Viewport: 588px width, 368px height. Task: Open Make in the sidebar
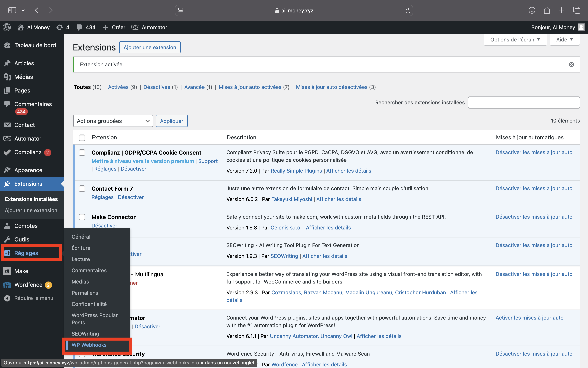pos(32,271)
